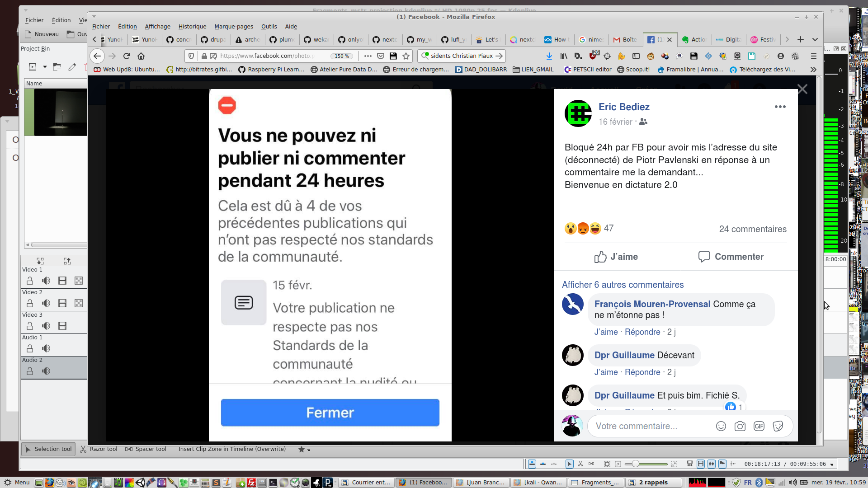868x488 pixels.
Task: Open the post options three-dots menu
Action: coord(780,107)
